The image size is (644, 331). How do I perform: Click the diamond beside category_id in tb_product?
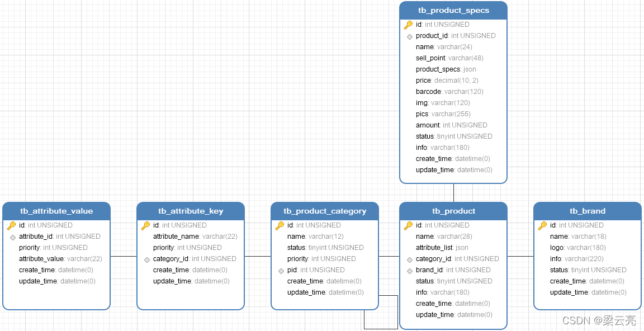coord(409,259)
